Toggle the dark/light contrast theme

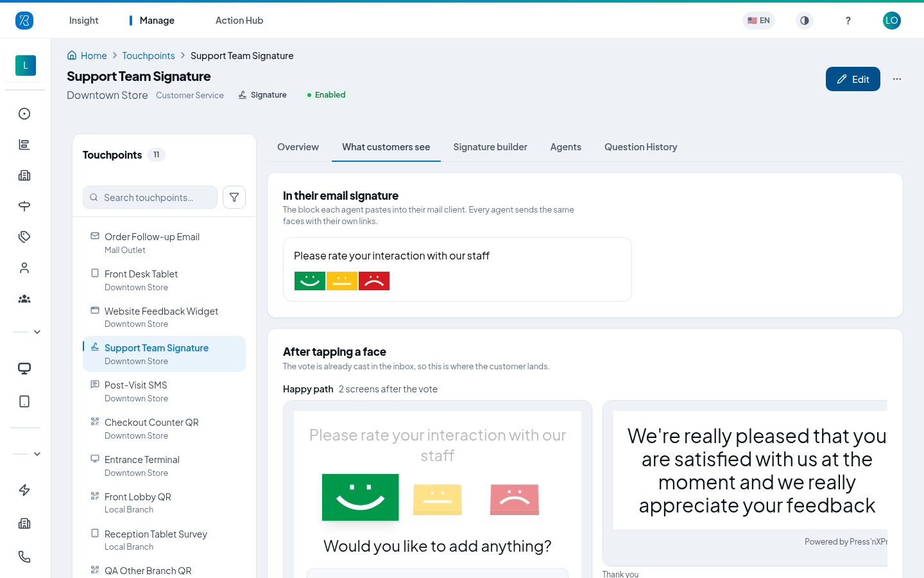pyautogui.click(x=805, y=21)
